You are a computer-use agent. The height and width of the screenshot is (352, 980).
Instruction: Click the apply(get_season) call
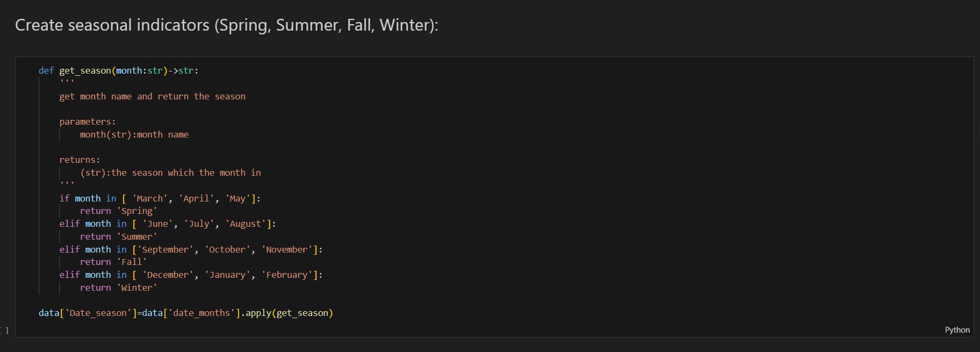[x=289, y=313]
